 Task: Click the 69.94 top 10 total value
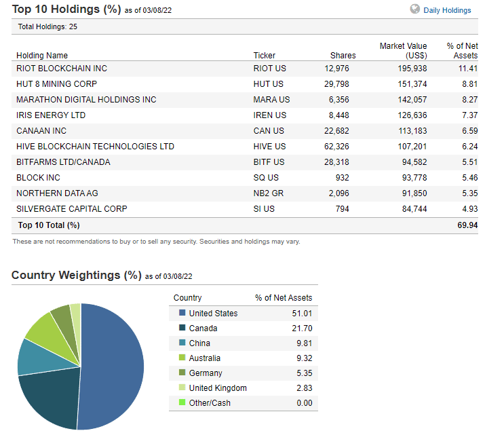pyautogui.click(x=467, y=225)
